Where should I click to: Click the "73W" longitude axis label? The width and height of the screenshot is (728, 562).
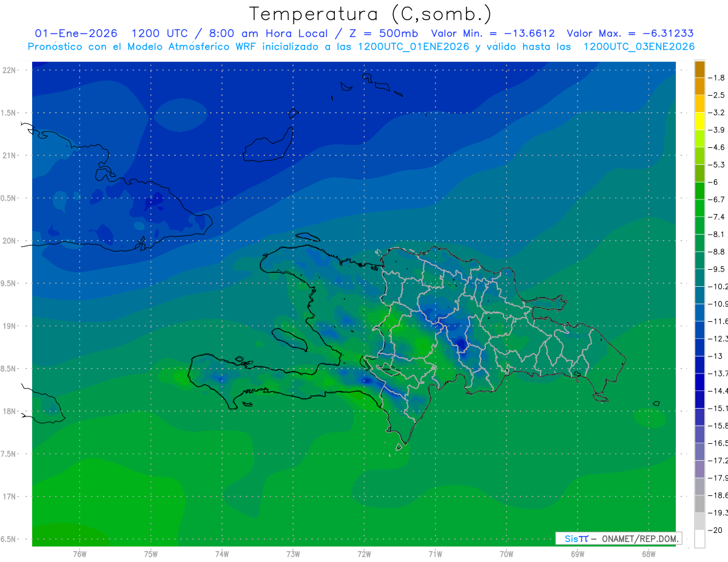pos(293,554)
